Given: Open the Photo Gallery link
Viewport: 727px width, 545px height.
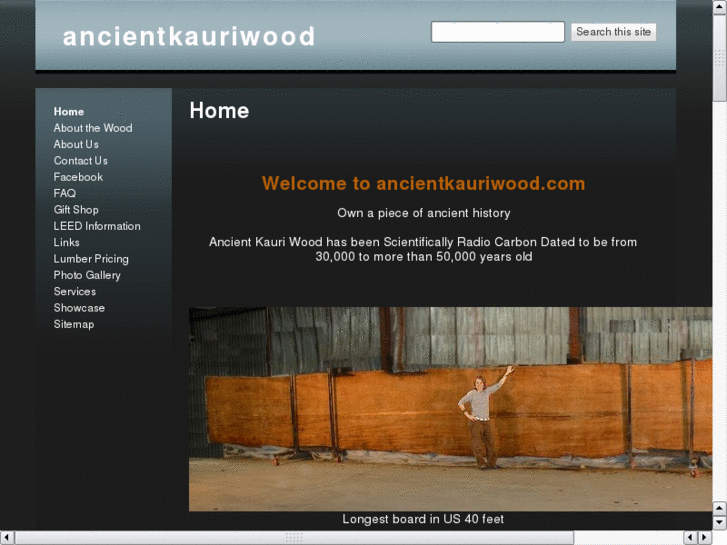Looking at the screenshot, I should point(87,275).
